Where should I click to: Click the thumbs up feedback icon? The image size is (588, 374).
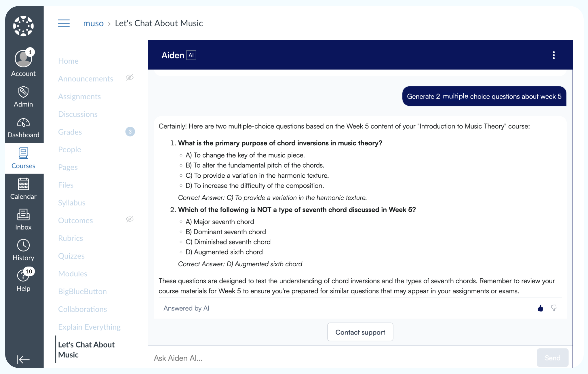[x=540, y=308]
